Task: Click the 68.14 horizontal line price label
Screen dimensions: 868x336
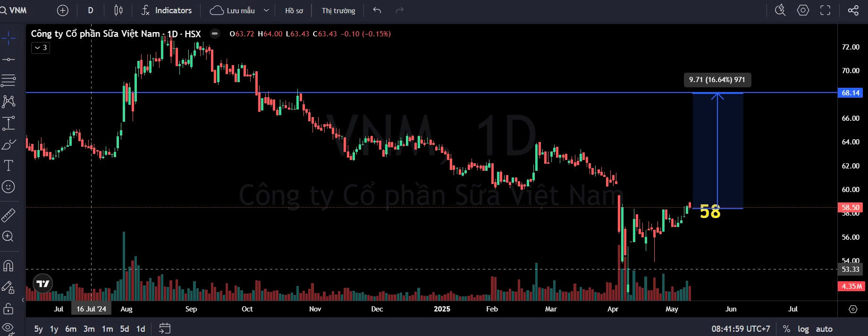Action: pos(851,93)
